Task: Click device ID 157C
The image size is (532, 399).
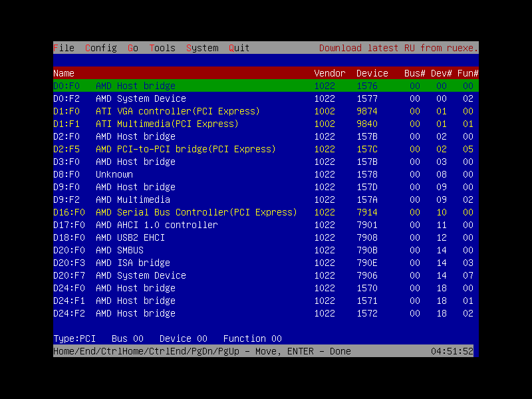Action: click(x=367, y=149)
